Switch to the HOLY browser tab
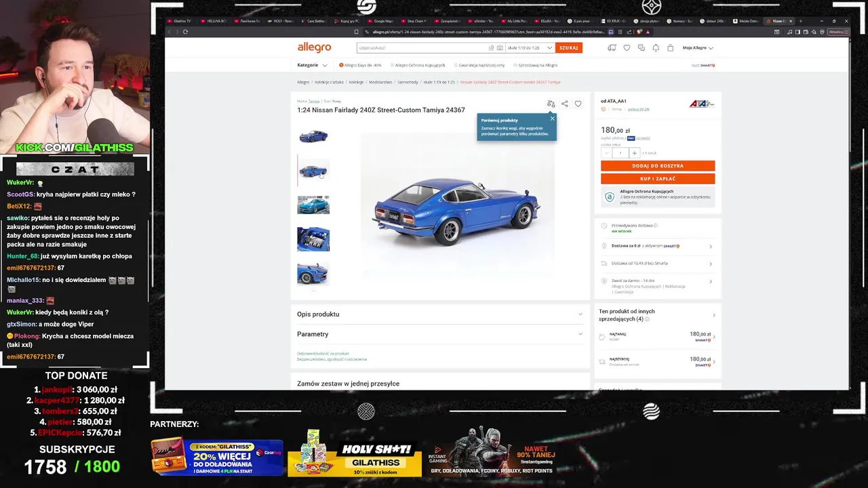The height and width of the screenshot is (488, 868). [281, 21]
